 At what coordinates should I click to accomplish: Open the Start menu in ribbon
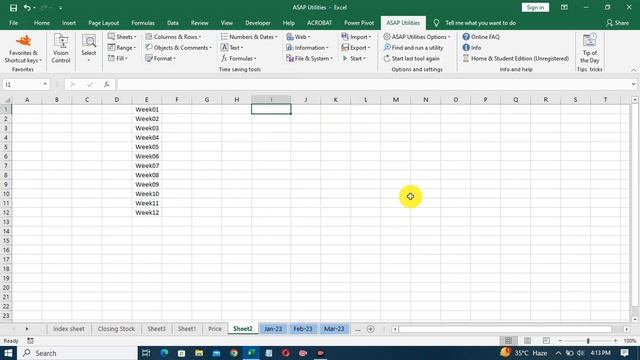pyautogui.click(x=354, y=58)
